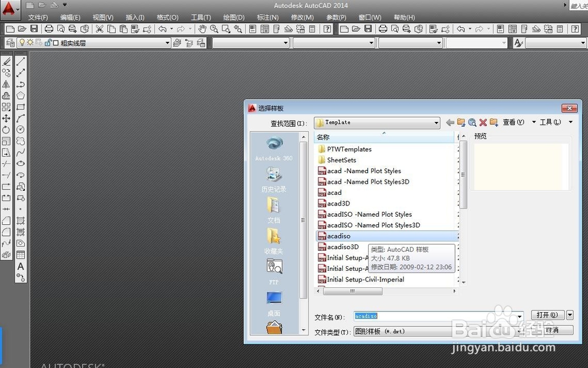This screenshot has height=368, width=588.
Task: Click Make Object's Layer Current icon
Action: coord(177,43)
